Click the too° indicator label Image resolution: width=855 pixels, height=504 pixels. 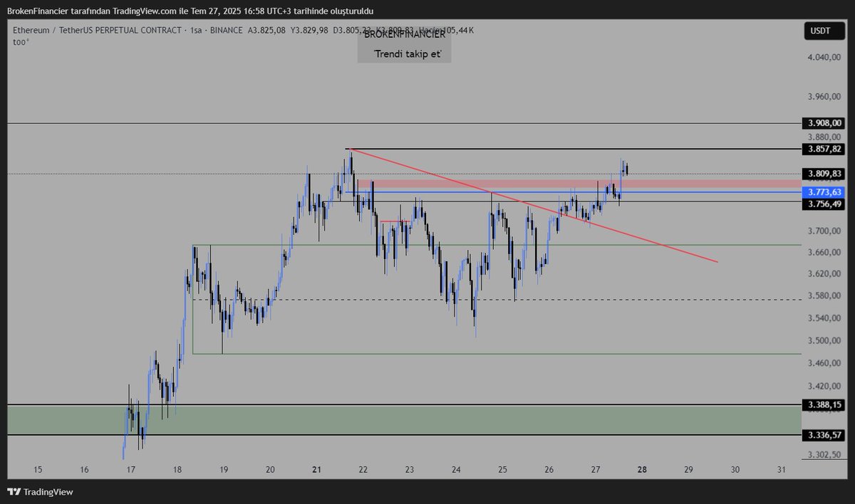[21, 42]
